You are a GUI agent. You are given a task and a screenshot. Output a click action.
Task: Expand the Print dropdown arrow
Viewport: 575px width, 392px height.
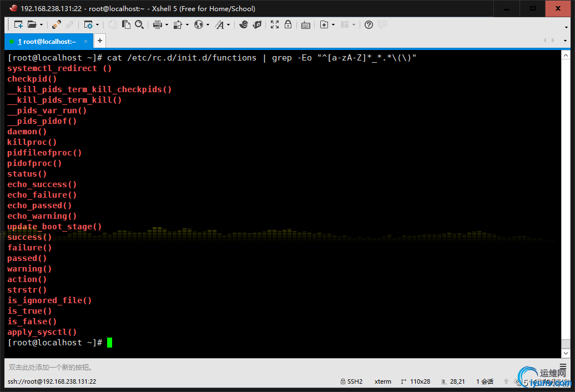point(167,24)
